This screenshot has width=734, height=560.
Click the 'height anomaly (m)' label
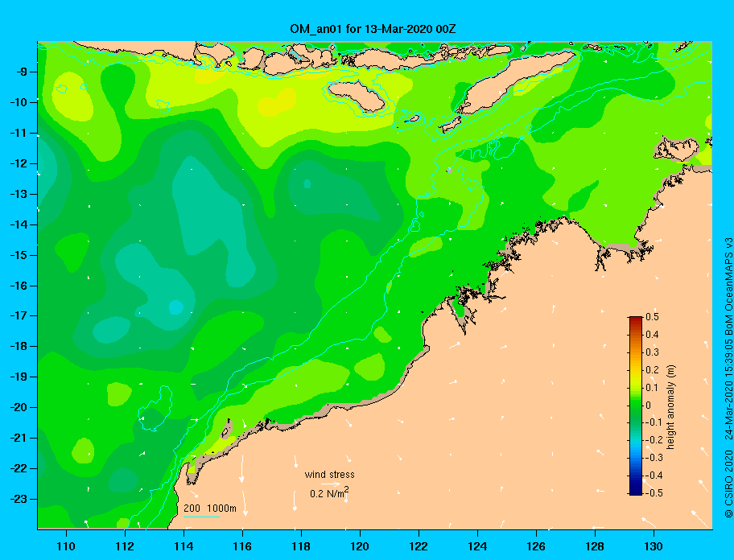coord(670,407)
